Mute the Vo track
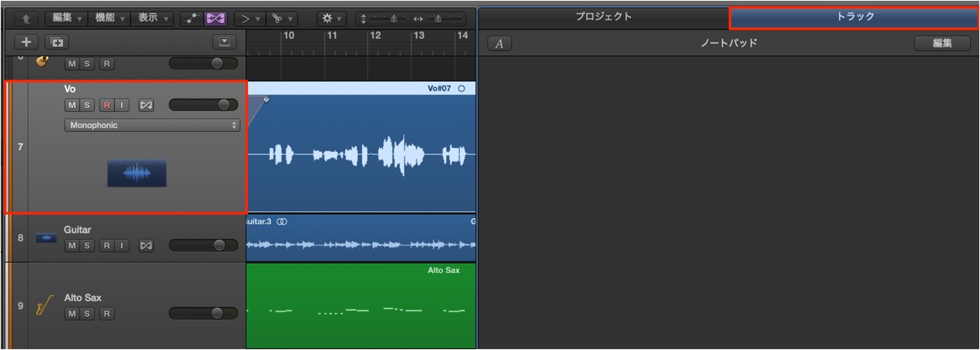The width and height of the screenshot is (980, 350). [x=72, y=105]
